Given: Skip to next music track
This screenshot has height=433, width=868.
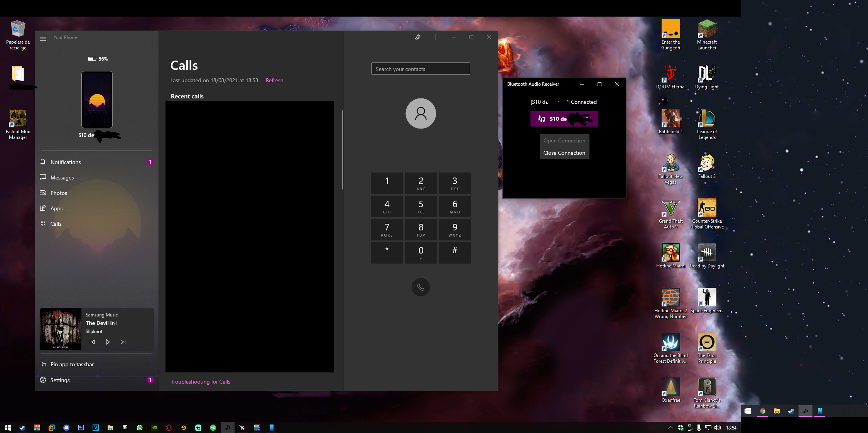Looking at the screenshot, I should [123, 342].
